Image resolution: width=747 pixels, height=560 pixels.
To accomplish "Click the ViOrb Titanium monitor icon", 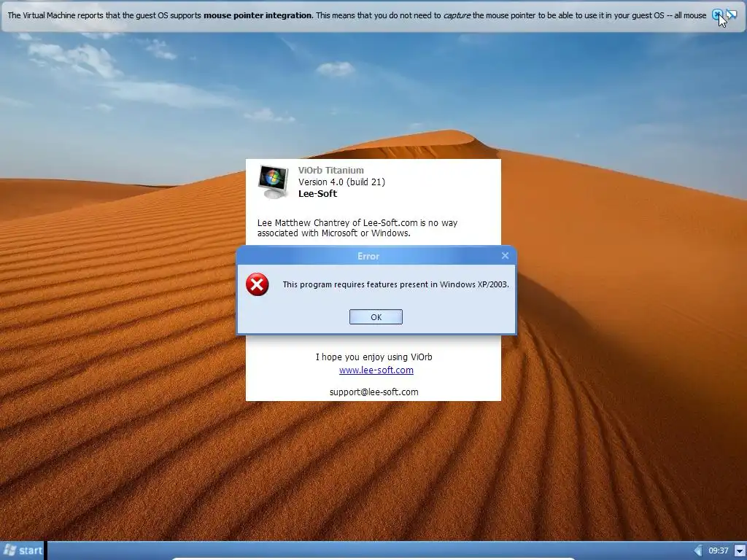I will 273,182.
